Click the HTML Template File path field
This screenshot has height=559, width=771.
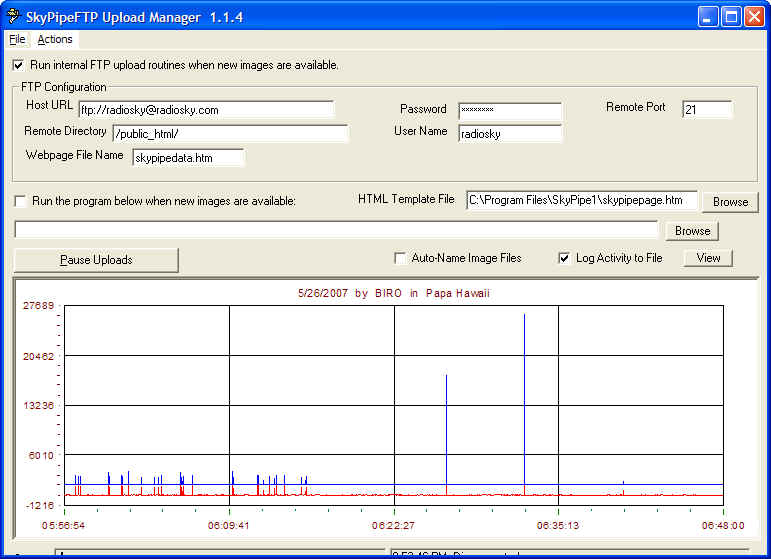point(581,200)
